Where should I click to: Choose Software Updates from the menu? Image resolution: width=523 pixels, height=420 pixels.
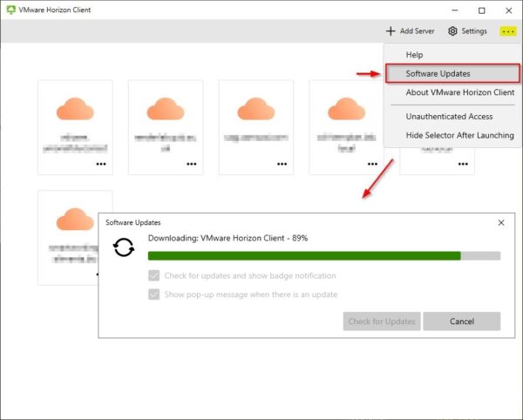452,74
